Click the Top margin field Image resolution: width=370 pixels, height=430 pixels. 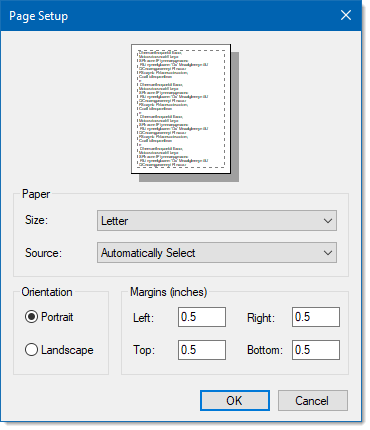(202, 350)
